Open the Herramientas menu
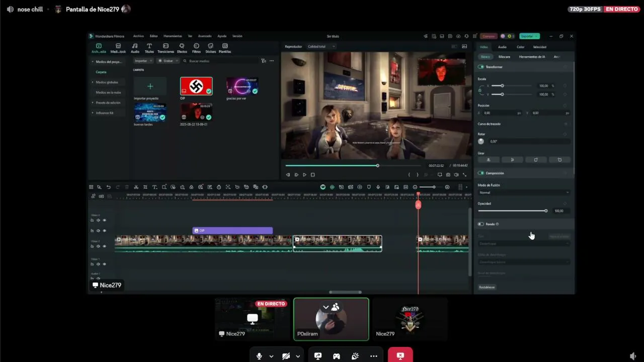Image resolution: width=644 pixels, height=362 pixels. click(173, 36)
